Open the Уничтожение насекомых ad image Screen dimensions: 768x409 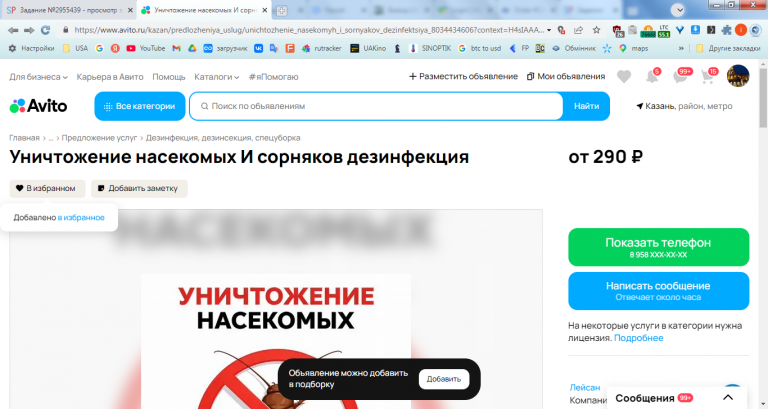click(x=276, y=310)
